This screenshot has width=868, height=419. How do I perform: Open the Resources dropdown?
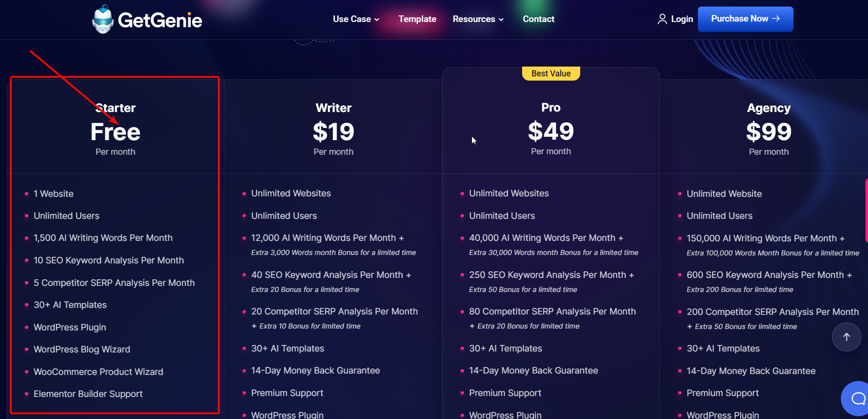click(x=474, y=19)
